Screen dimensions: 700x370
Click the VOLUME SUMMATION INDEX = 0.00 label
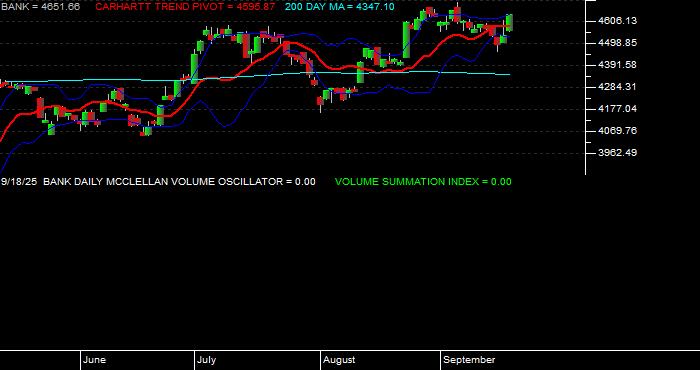point(423,182)
